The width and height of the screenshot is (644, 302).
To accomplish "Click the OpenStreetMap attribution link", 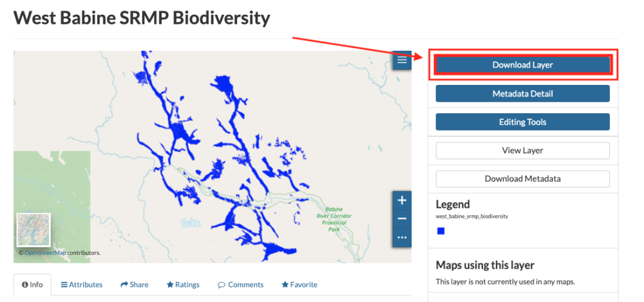I will [45, 253].
